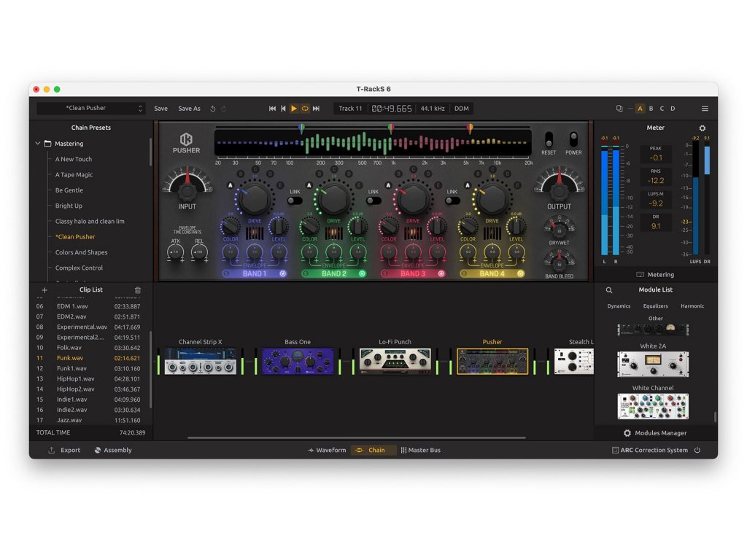Click the play button in transport
This screenshot has height=560, width=747.
pos(294,109)
